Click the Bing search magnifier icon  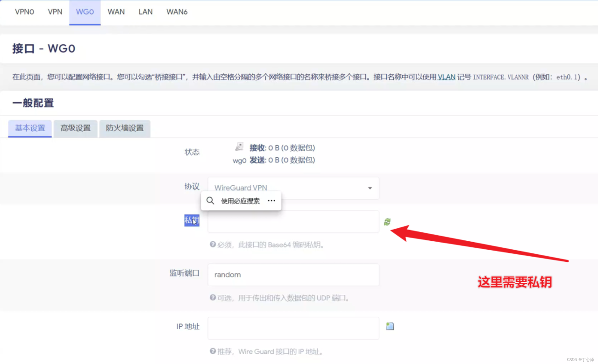tap(210, 201)
